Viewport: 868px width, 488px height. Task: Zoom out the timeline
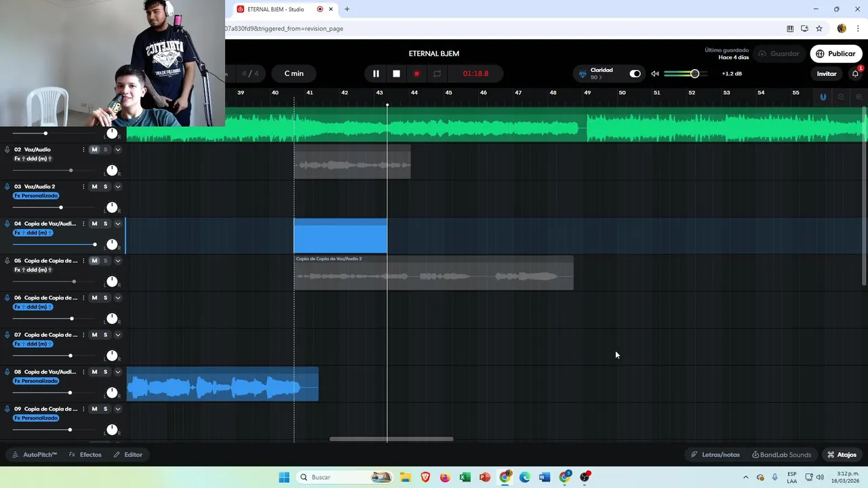click(841, 97)
